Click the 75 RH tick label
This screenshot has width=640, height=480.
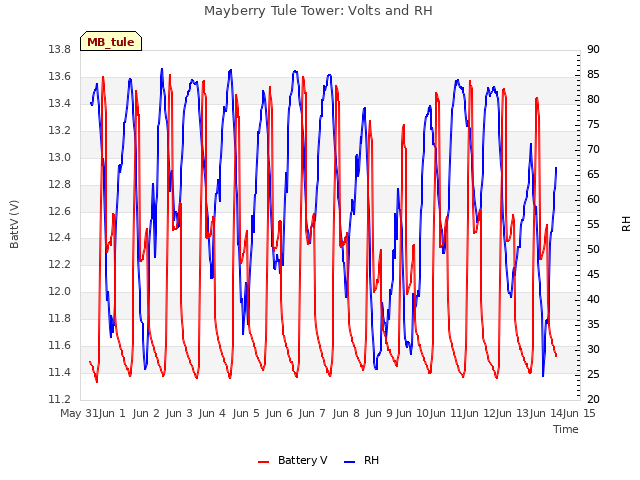tap(593, 124)
